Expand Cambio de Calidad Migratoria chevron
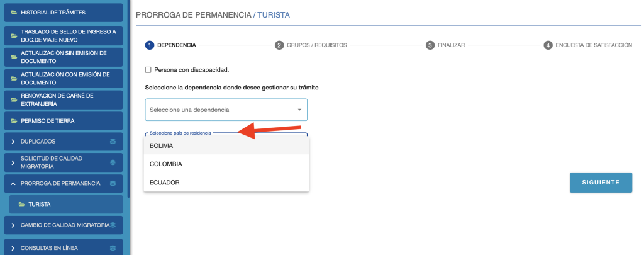Viewport: 644px width, 255px height. pyautogui.click(x=13, y=225)
